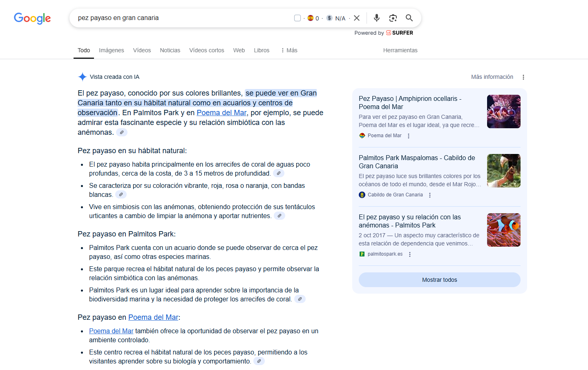Open Herramientas search tools
The width and height of the screenshot is (588, 370).
tap(400, 50)
